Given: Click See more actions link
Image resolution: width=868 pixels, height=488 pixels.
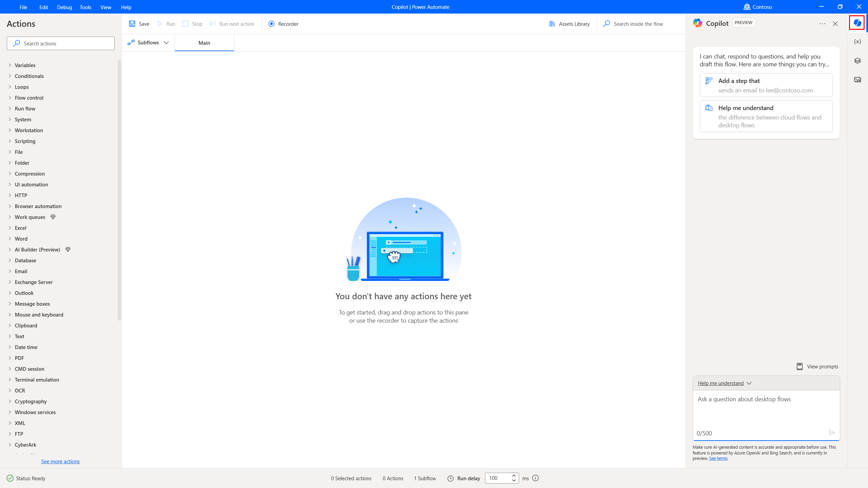Looking at the screenshot, I should tap(60, 461).
